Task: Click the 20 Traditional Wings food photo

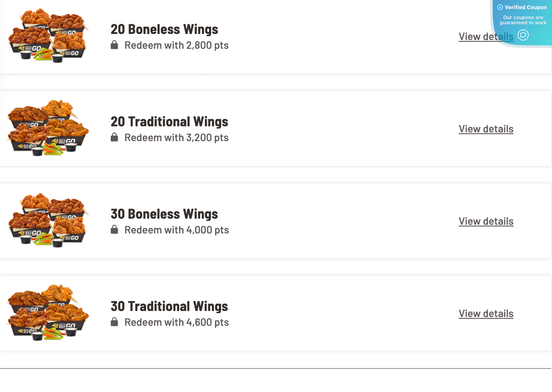Action: [48, 128]
